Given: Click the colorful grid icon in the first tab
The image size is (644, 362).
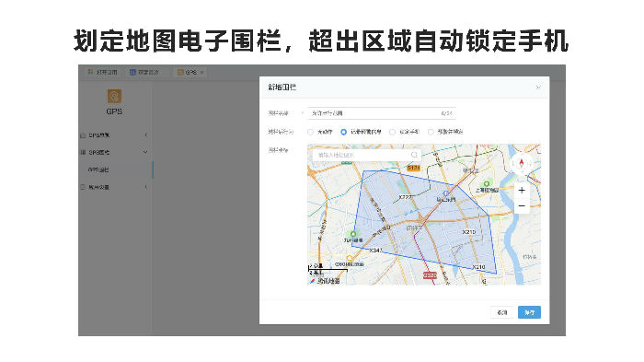Looking at the screenshot, I should (90, 72).
